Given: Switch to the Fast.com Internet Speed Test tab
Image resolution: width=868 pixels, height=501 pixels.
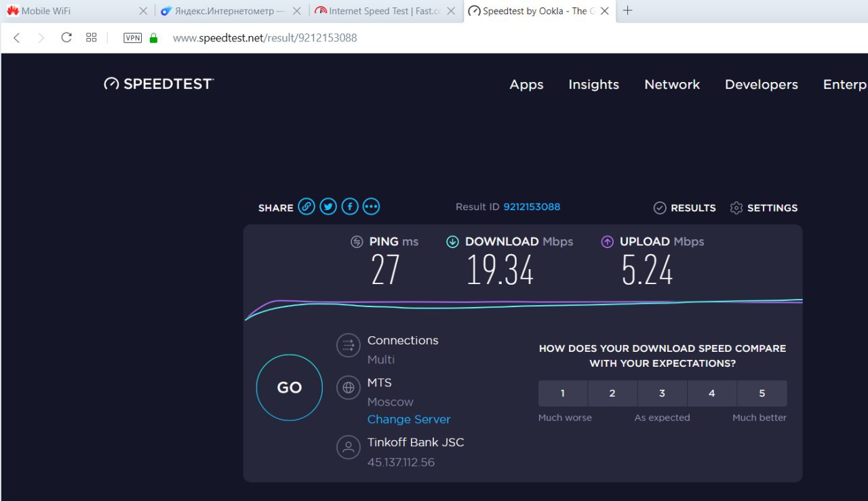Looking at the screenshot, I should tap(387, 11).
